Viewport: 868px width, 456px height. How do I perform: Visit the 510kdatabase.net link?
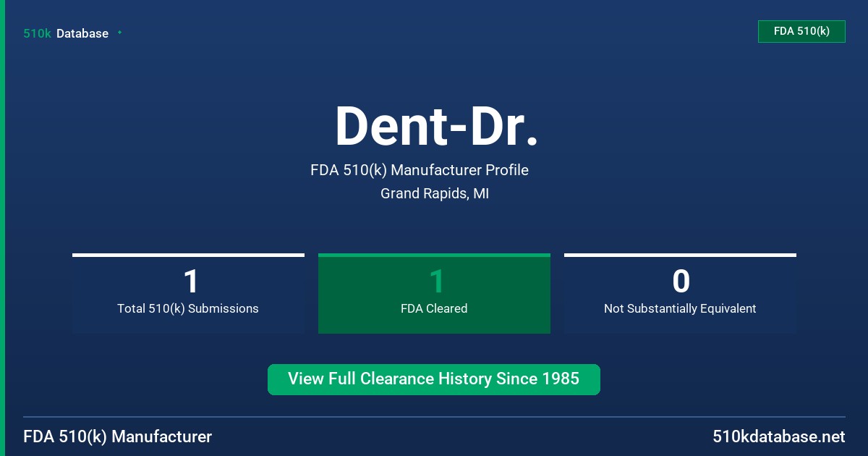click(x=779, y=436)
